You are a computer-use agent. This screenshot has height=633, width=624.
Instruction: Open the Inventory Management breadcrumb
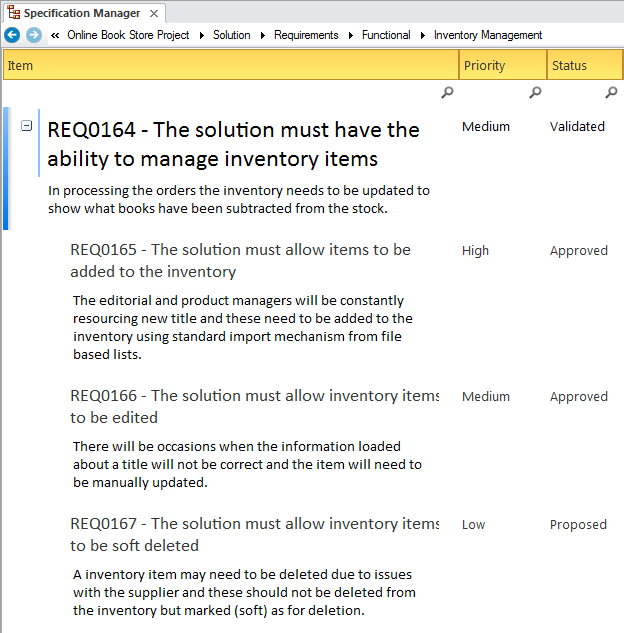(488, 35)
